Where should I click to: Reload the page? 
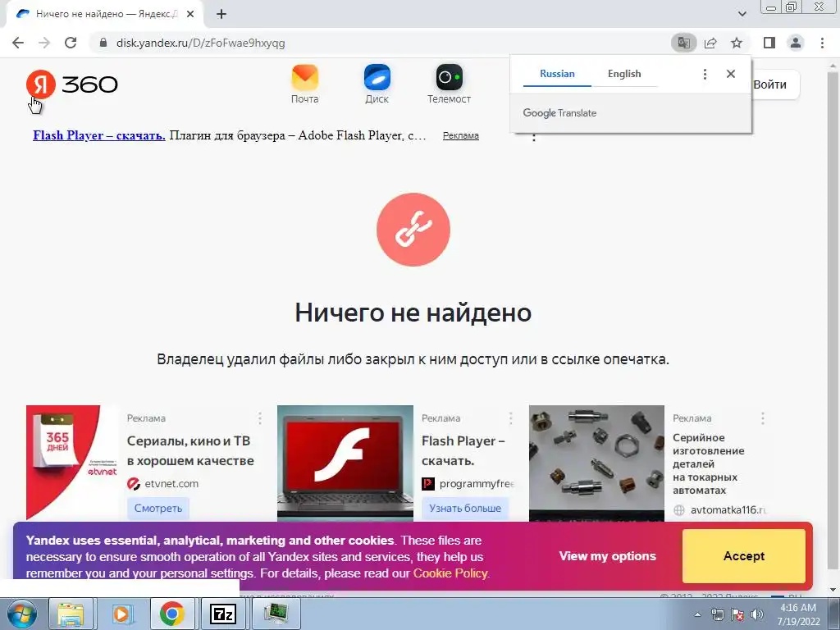[71, 43]
